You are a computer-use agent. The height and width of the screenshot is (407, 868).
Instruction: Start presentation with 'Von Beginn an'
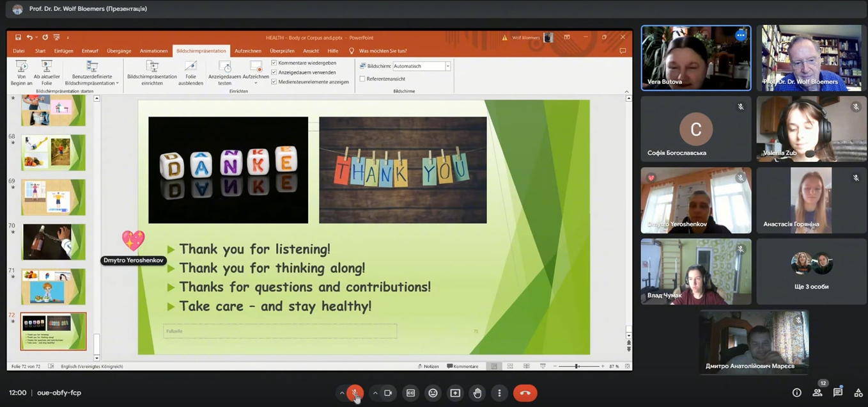(22, 73)
